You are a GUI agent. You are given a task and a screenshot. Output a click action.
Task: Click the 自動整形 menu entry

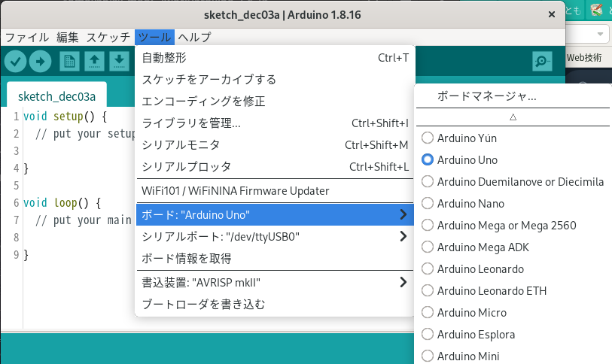click(164, 58)
